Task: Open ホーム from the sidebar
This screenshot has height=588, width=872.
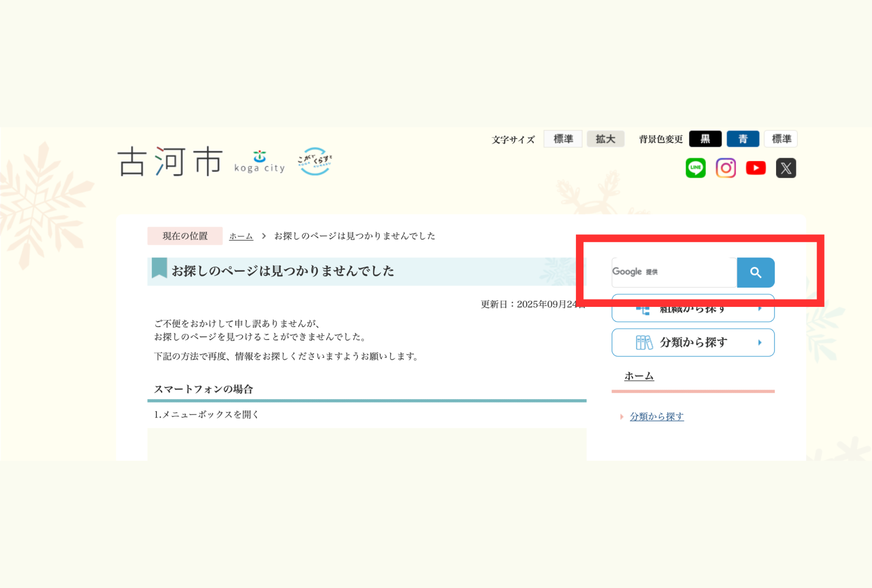Action: click(x=638, y=375)
